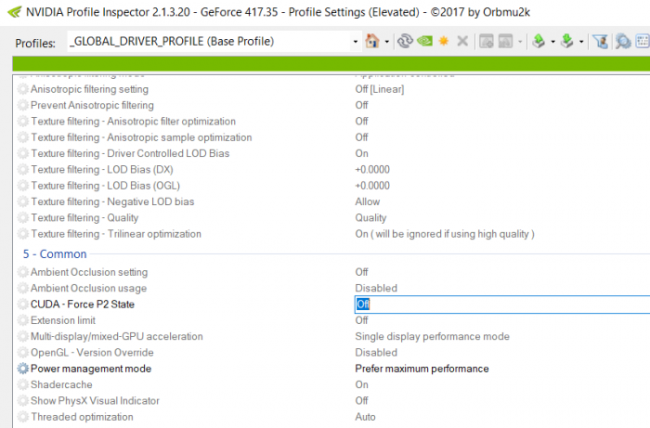The height and width of the screenshot is (428, 650).
Task: Click the gear icon beside Shadercache
Action: pos(23,384)
